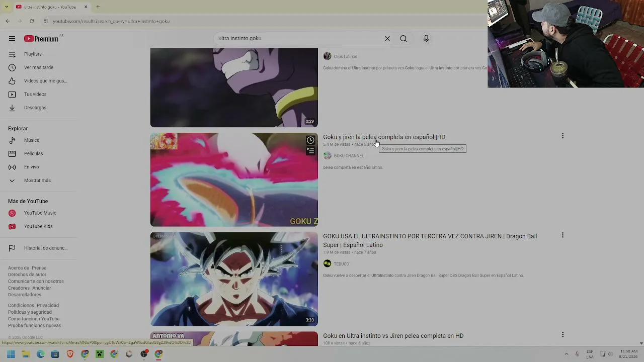Visit the TEBUCO channel name
The height and width of the screenshot is (362, 644).
point(341,264)
